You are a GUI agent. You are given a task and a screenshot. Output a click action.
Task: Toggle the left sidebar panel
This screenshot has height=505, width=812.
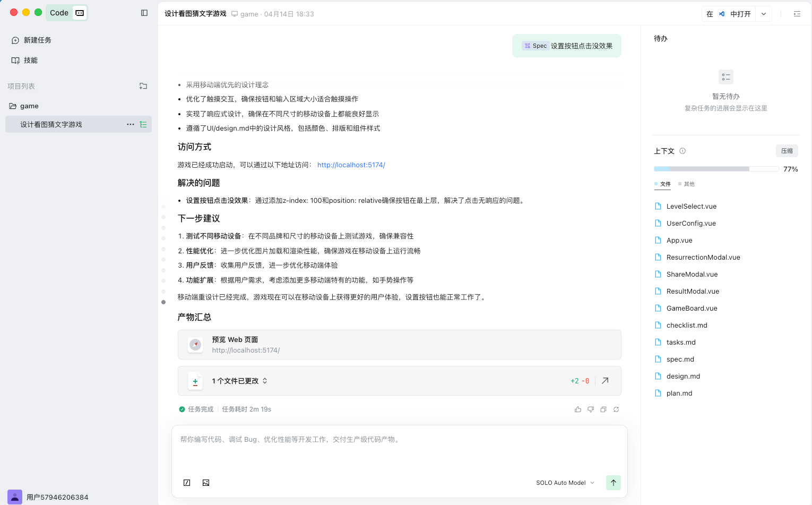coord(144,13)
